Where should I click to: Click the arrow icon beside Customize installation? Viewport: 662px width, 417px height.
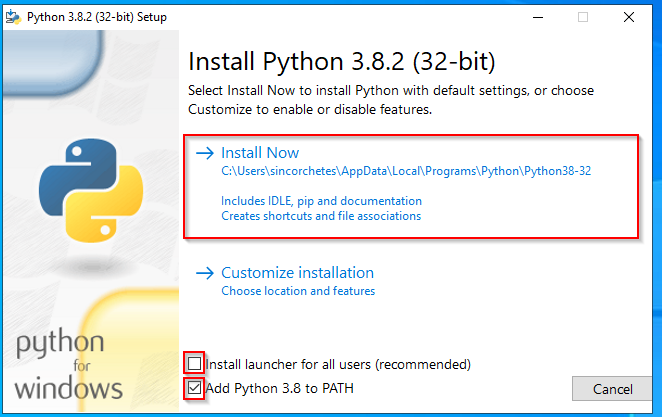click(x=205, y=273)
